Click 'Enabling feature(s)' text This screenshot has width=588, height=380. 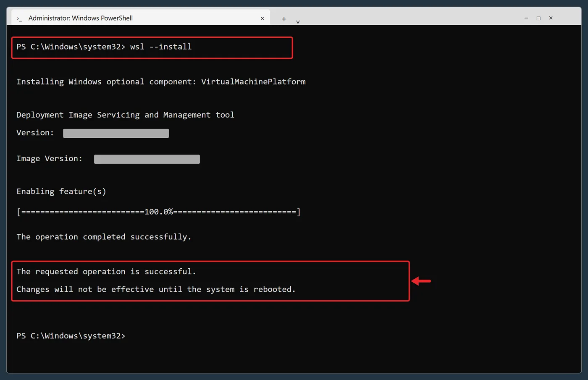(x=61, y=191)
